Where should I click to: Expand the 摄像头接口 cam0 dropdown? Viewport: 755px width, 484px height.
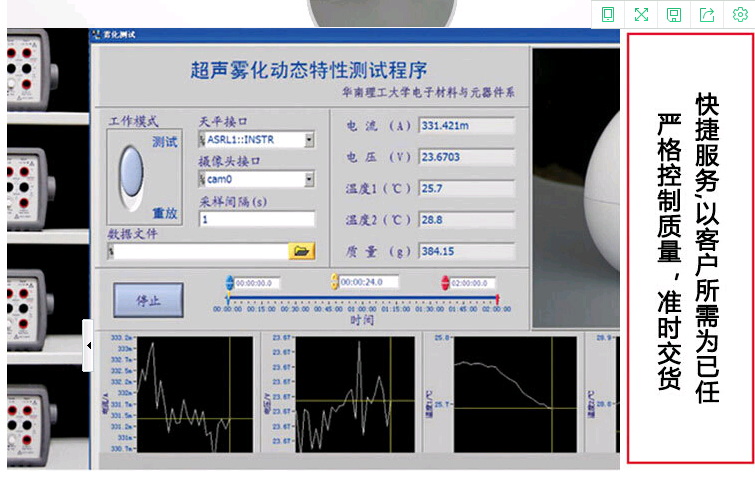(309, 179)
